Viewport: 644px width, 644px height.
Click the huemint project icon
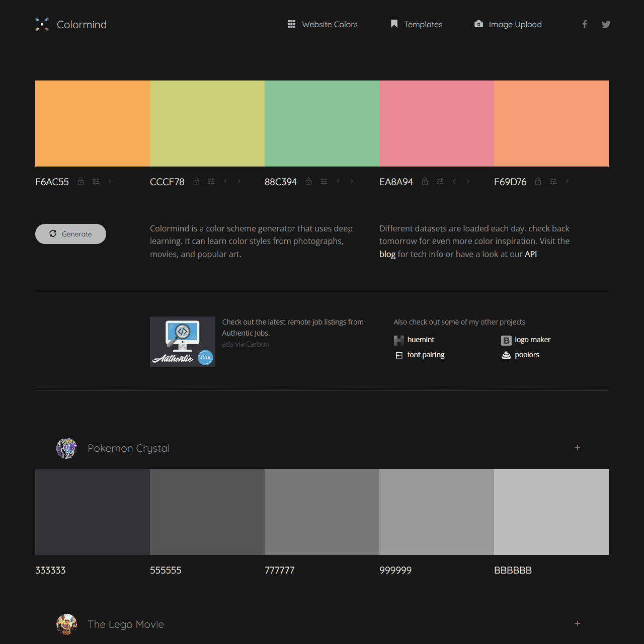tap(398, 340)
